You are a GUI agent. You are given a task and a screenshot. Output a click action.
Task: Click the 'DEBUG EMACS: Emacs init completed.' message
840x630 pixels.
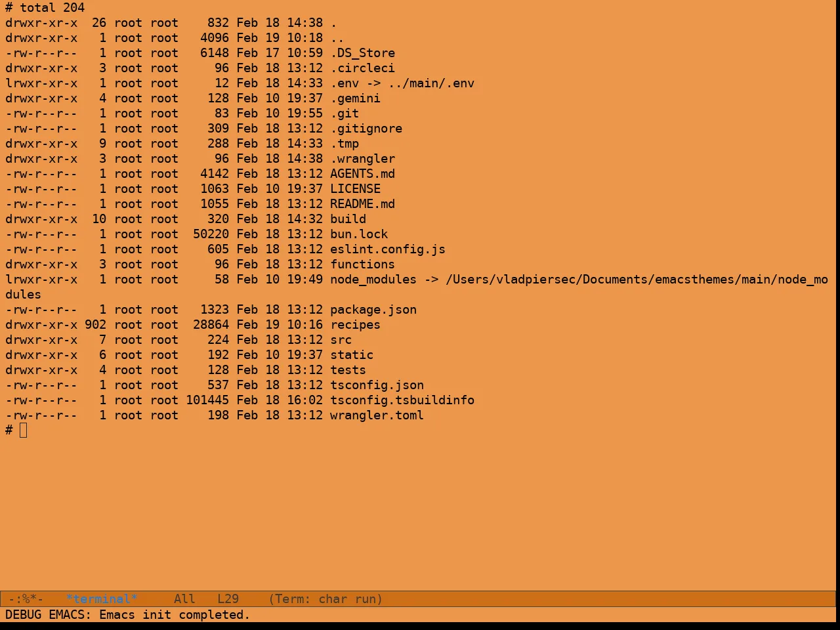point(128,615)
